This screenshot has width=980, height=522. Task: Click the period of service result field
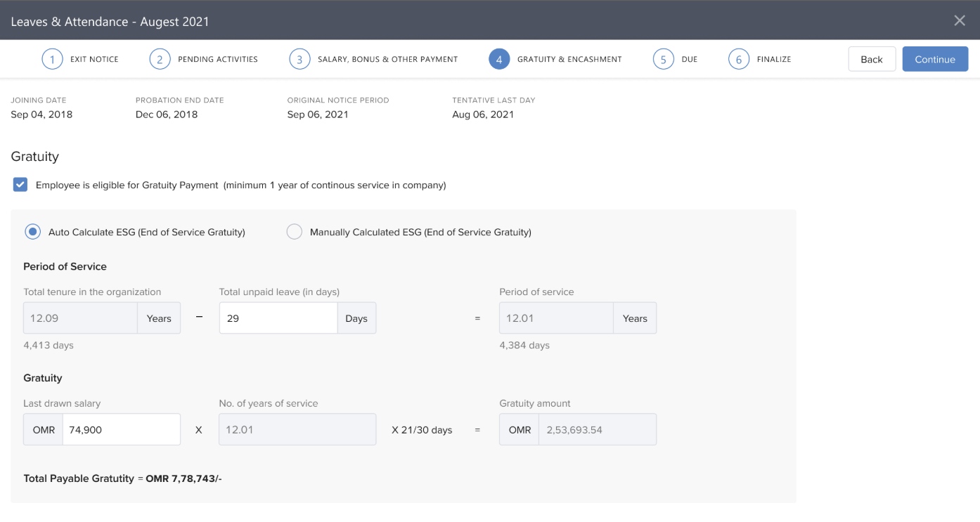556,318
